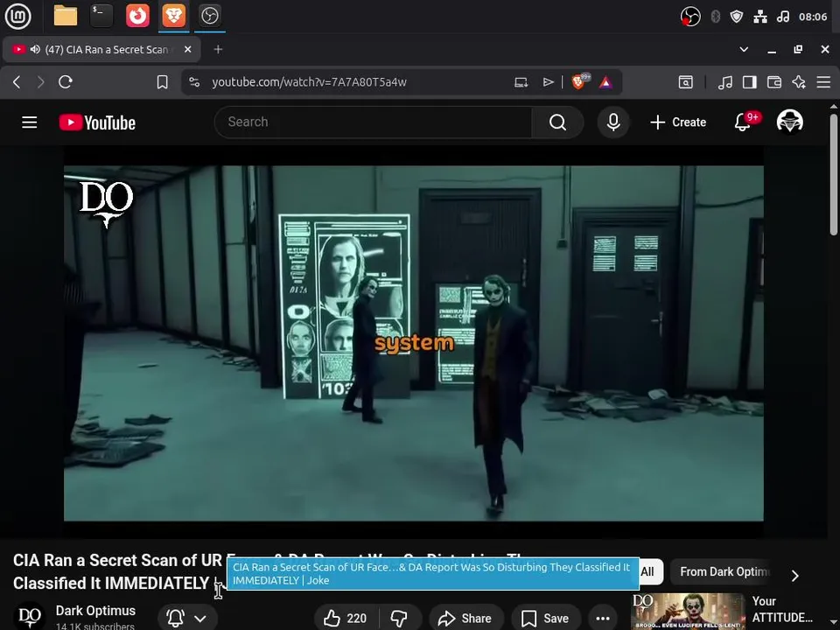
Task: Click the video player to pause
Action: [x=414, y=343]
